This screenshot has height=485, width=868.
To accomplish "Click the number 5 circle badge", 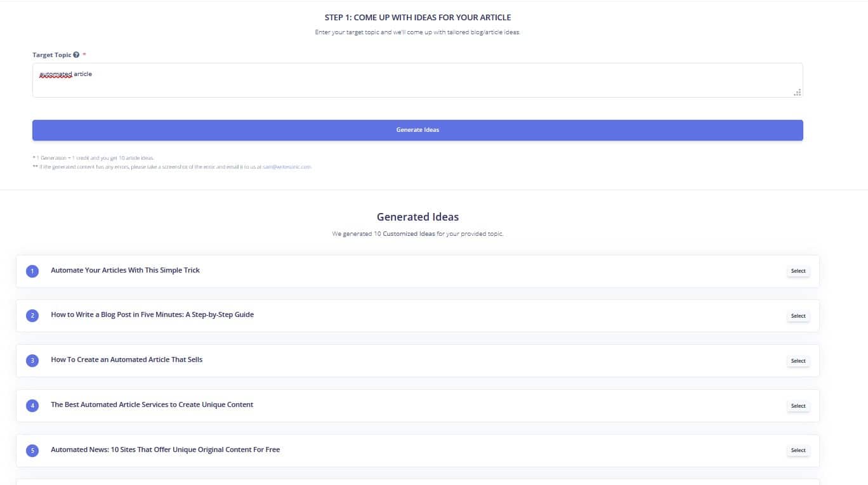I will (x=32, y=451).
